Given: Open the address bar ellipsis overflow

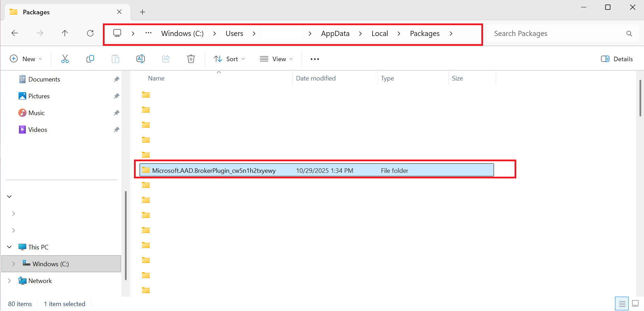Looking at the screenshot, I should [x=148, y=33].
